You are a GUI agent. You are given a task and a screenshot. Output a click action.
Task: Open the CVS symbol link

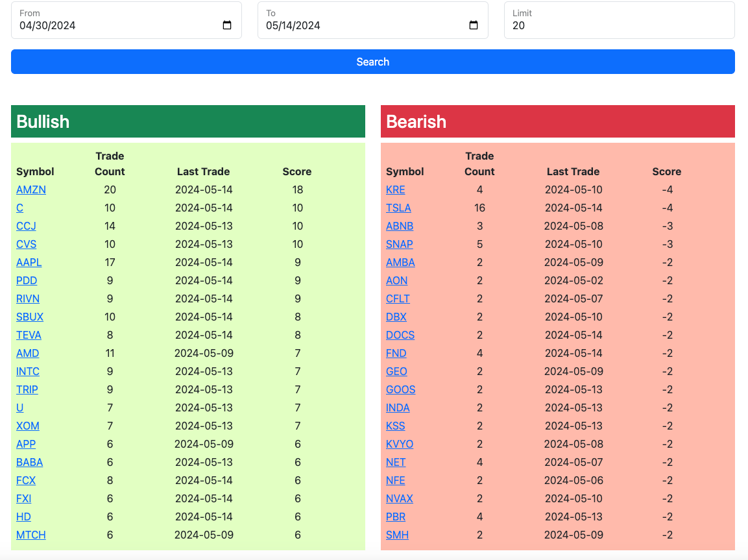click(26, 244)
